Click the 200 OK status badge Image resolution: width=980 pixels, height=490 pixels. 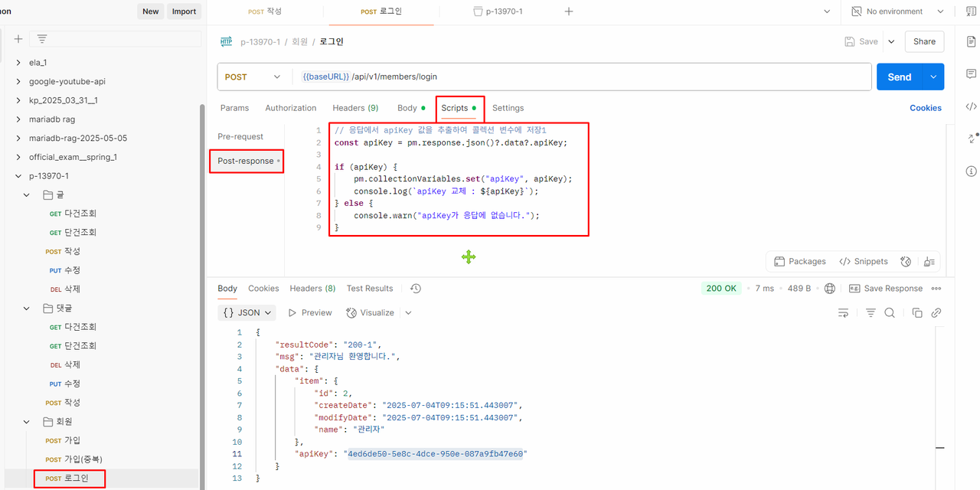point(721,289)
